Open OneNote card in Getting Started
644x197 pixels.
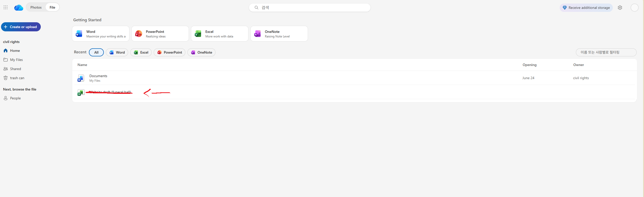tap(279, 34)
